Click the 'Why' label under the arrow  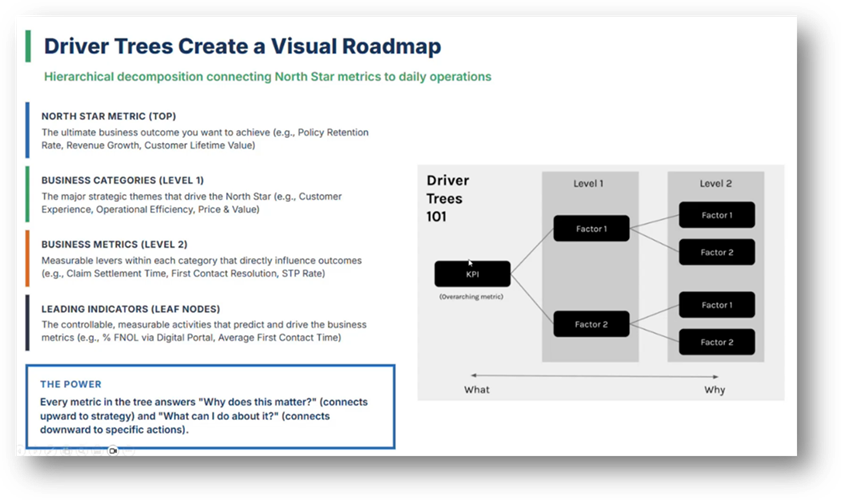[x=714, y=390]
